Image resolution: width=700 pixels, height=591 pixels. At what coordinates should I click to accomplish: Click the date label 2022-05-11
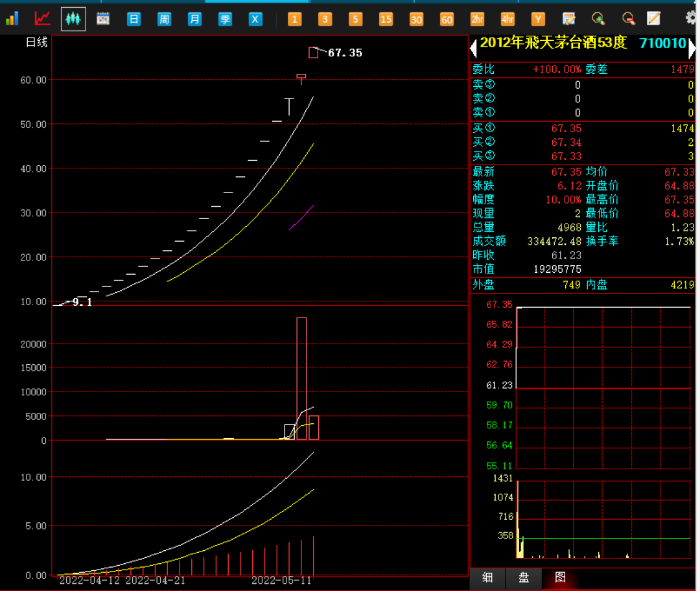[x=281, y=580]
